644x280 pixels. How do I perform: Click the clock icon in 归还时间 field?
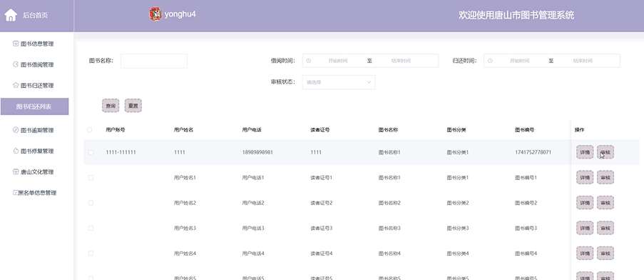tap(490, 61)
